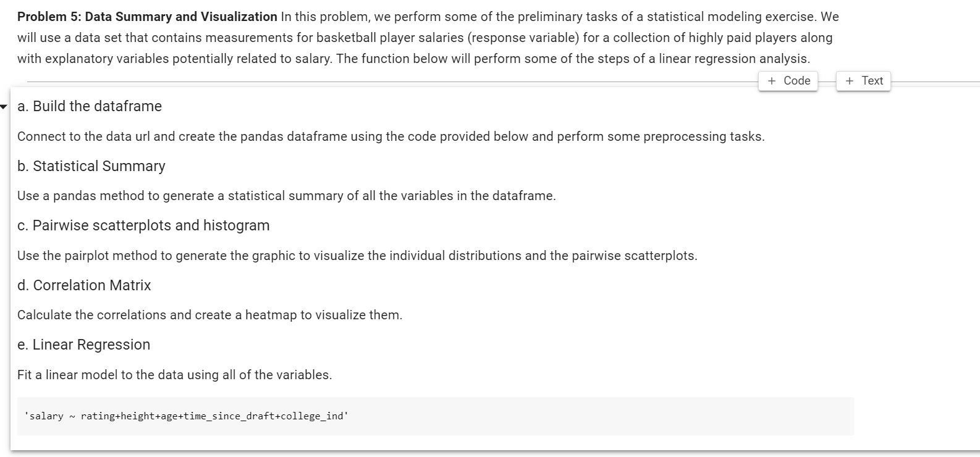Viewport: 980px width, 457px height.
Task: Click the word 'salary' in the code cell
Action: [46, 416]
